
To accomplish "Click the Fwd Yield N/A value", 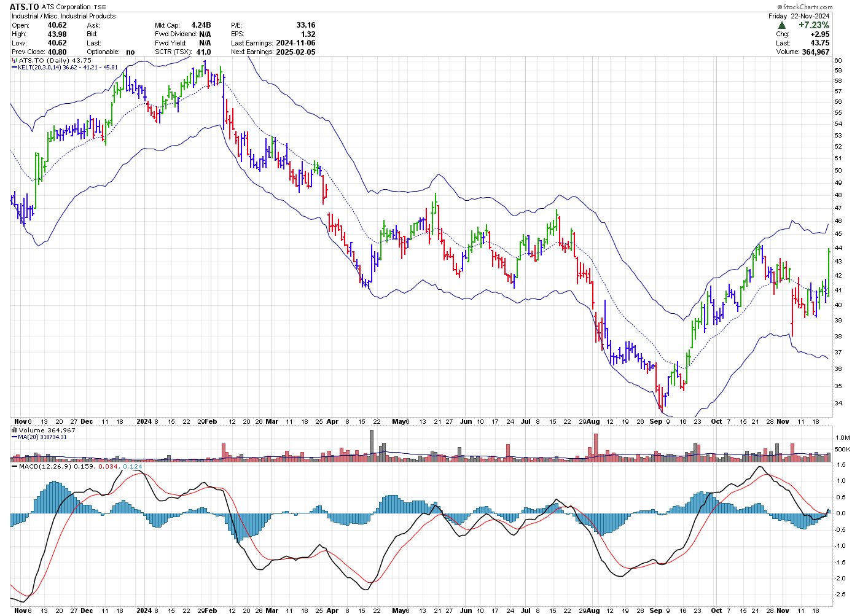I will pos(205,43).
